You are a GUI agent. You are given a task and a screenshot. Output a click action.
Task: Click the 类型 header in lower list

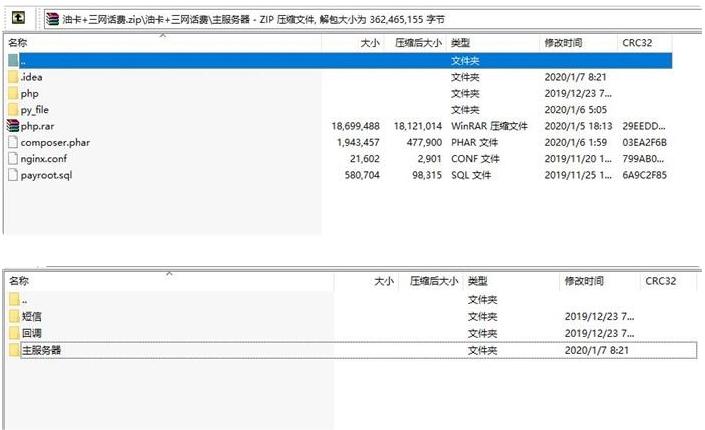coord(478,282)
